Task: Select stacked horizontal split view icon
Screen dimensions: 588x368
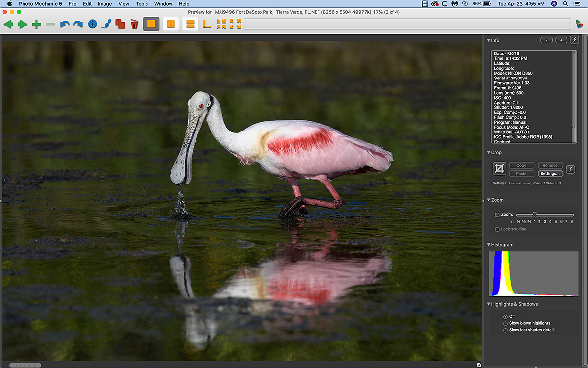Action: point(191,24)
